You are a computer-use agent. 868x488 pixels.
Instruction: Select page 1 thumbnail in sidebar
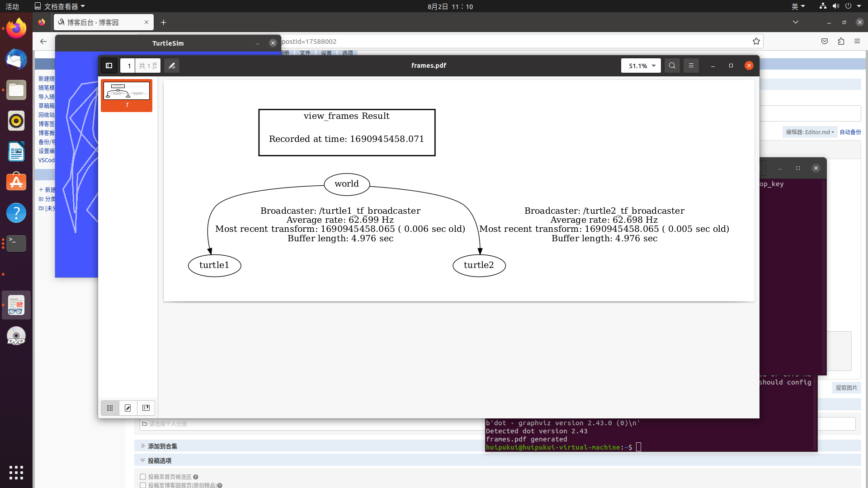pos(127,91)
